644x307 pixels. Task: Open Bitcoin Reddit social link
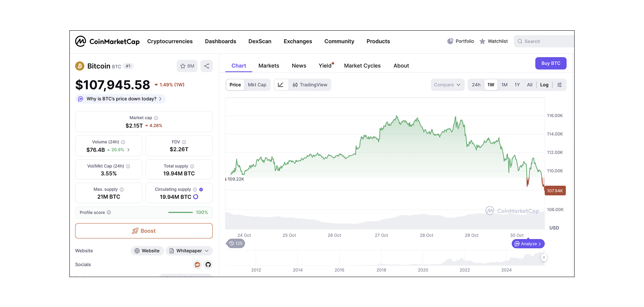tap(197, 264)
